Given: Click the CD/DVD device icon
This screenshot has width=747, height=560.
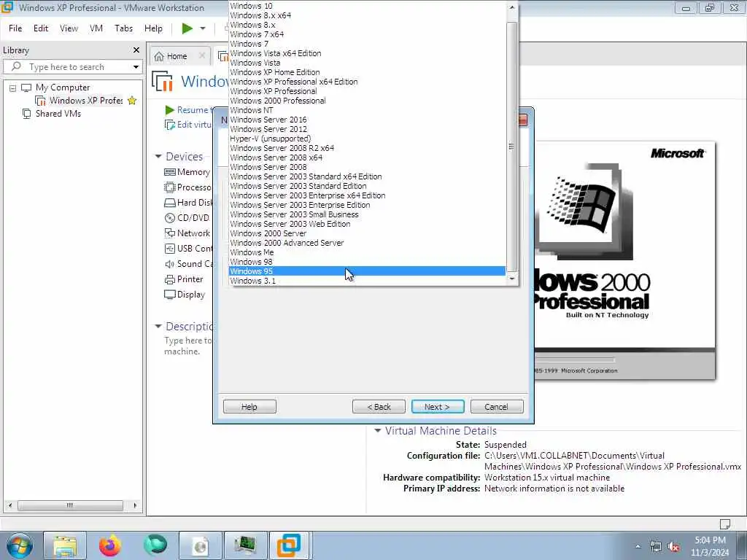Looking at the screenshot, I should coord(169,218).
